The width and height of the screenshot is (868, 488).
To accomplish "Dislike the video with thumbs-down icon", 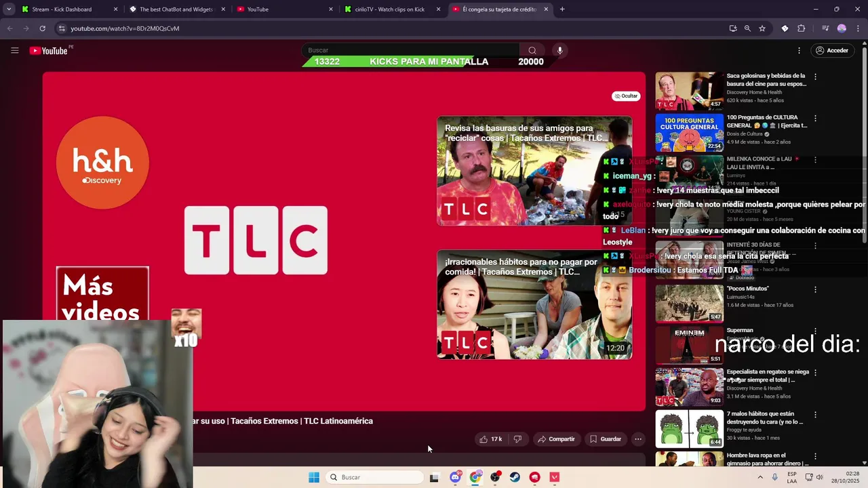I will pos(517,439).
